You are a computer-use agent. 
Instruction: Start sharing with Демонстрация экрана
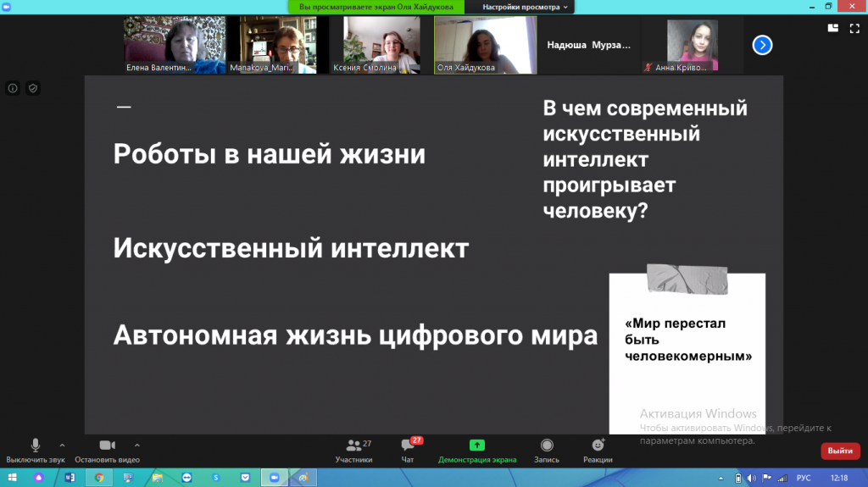coord(476,451)
